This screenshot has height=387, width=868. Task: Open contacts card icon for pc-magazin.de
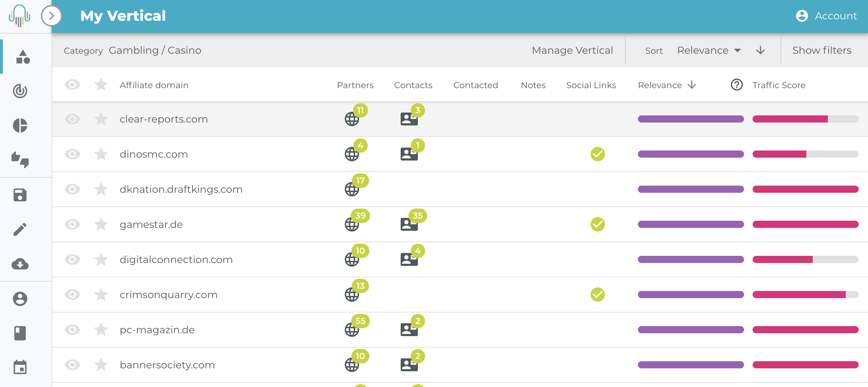[409, 330]
